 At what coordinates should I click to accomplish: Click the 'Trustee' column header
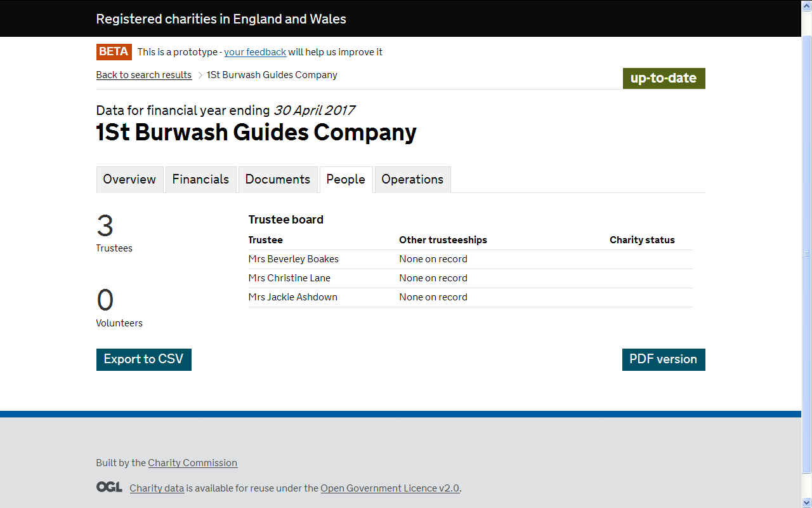[266, 240]
